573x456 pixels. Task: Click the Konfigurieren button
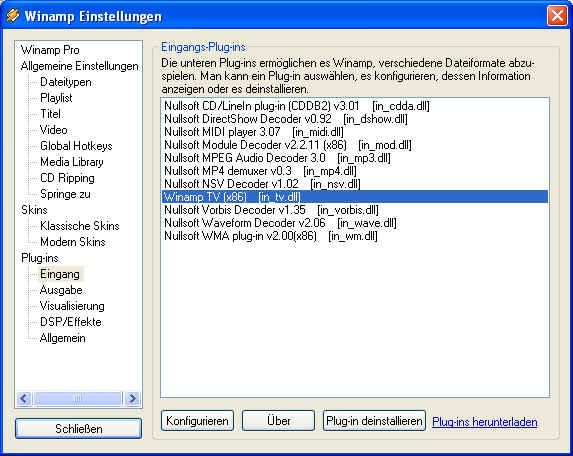(x=197, y=421)
